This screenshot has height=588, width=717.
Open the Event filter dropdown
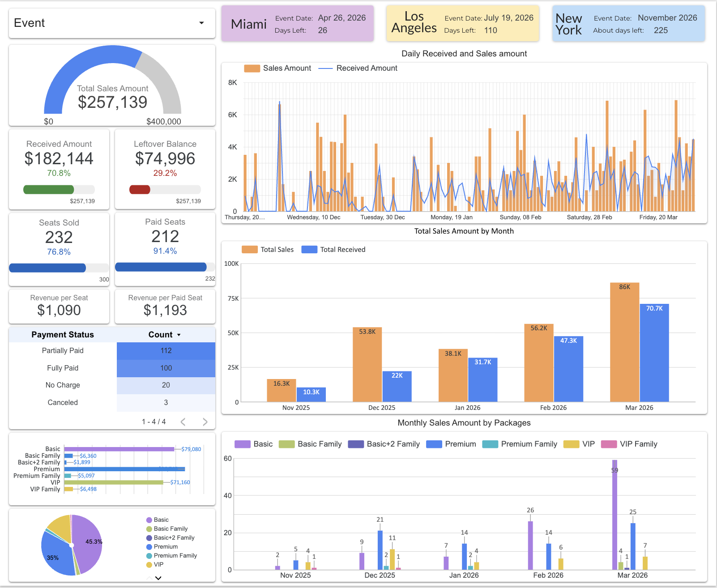[201, 23]
